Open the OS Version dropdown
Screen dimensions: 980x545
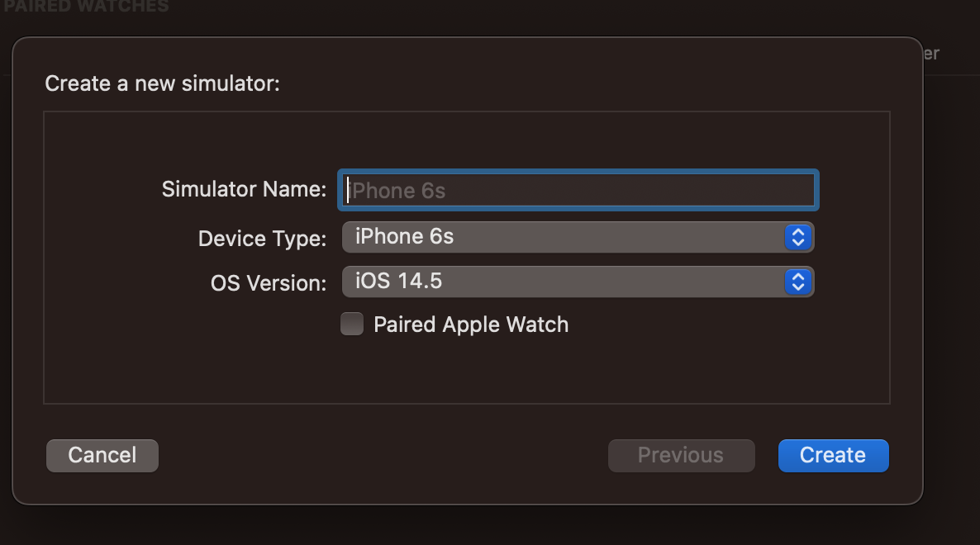point(562,282)
